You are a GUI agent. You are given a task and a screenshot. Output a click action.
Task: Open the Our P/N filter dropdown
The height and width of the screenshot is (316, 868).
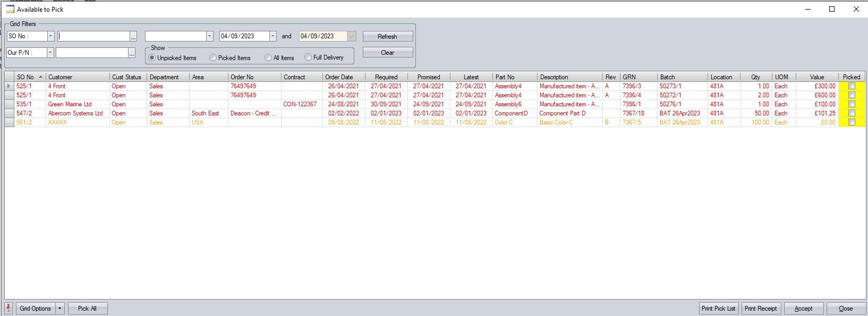click(50, 53)
